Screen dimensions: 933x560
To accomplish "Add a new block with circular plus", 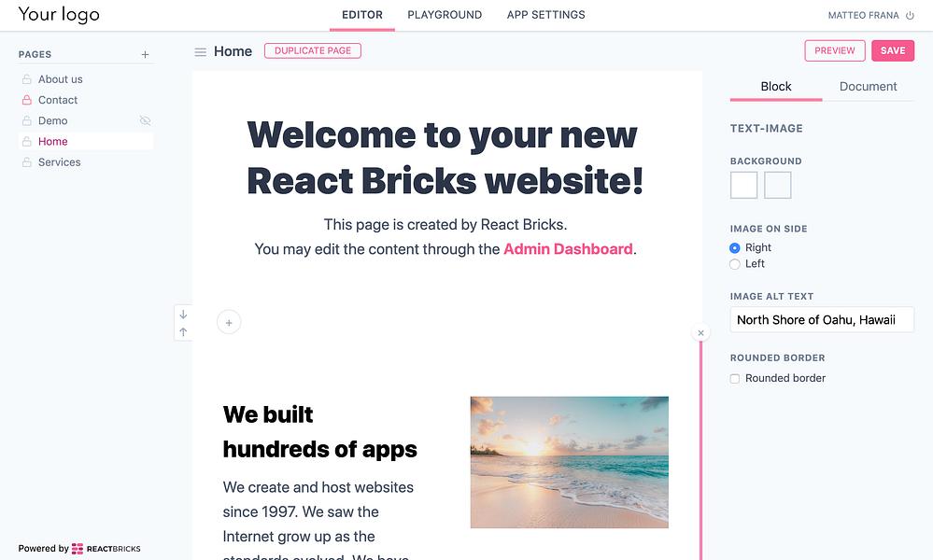I will [x=229, y=322].
